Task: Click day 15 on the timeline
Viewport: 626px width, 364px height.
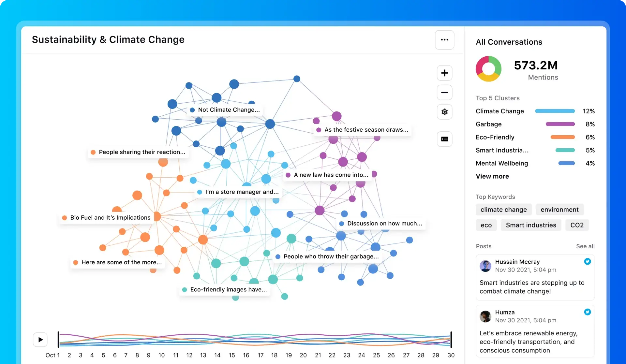Action: pyautogui.click(x=232, y=355)
